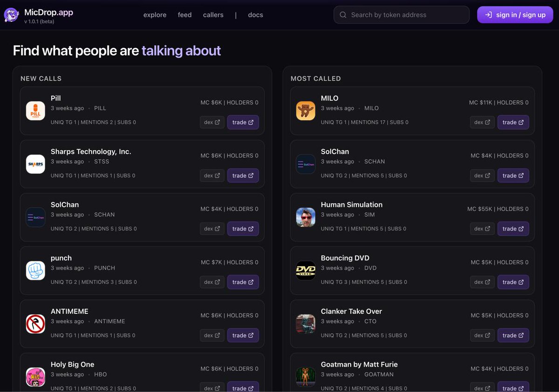This screenshot has height=392, width=559.
Task: Click the Bouncing DVD logo icon
Action: click(306, 270)
